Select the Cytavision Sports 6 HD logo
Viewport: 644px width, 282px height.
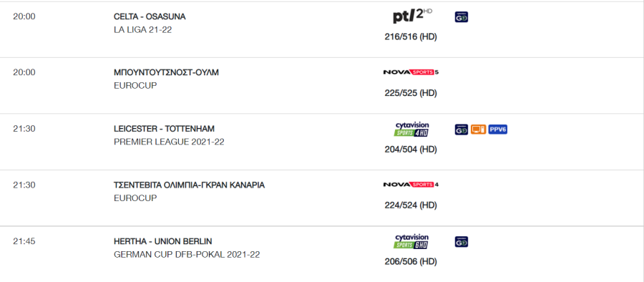coord(411,242)
